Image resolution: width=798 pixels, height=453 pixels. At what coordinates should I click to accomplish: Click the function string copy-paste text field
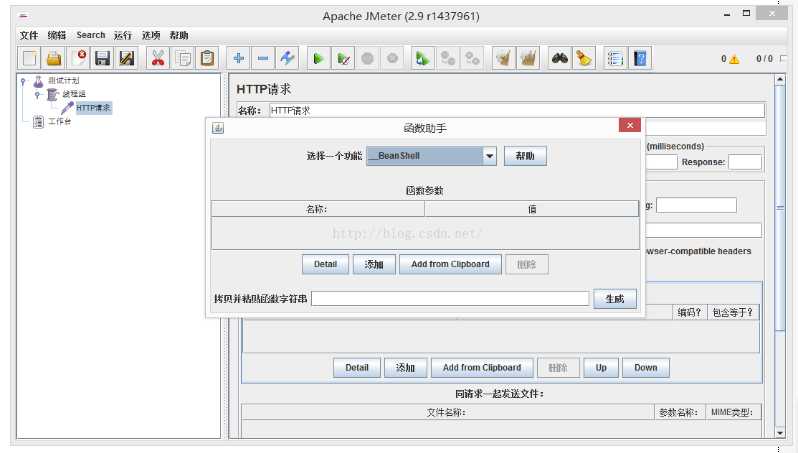450,299
